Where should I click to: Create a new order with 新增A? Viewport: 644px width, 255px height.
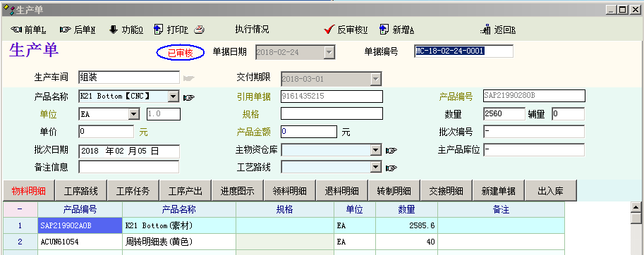[x=396, y=30]
